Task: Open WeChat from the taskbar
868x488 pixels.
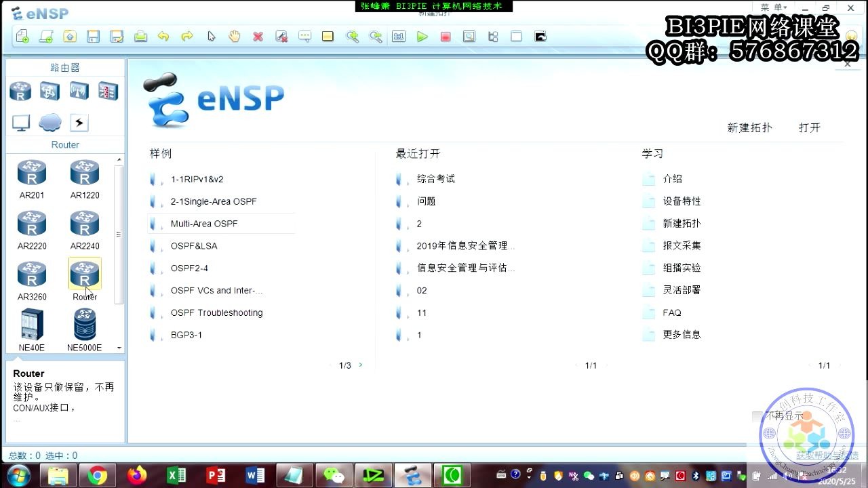Action: tap(334, 476)
